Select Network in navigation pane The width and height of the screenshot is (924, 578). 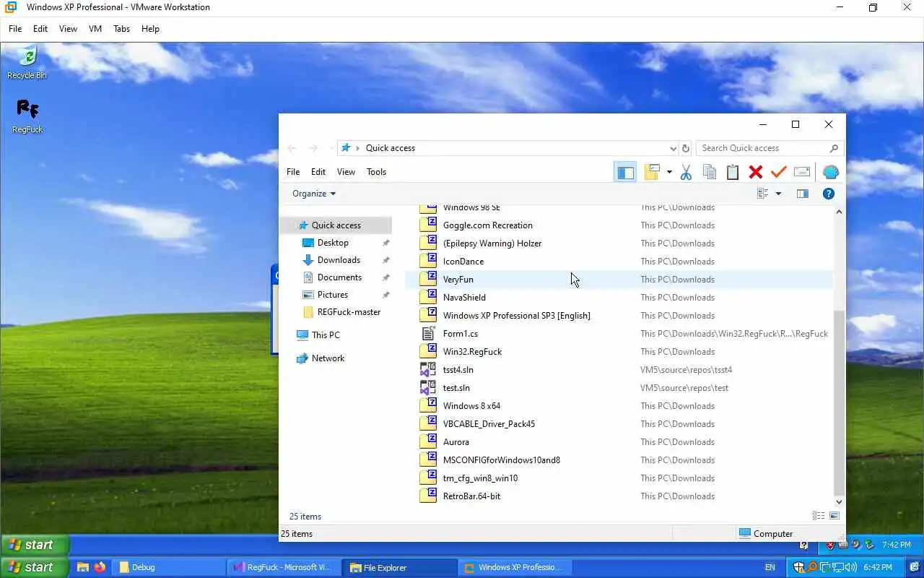[328, 358]
